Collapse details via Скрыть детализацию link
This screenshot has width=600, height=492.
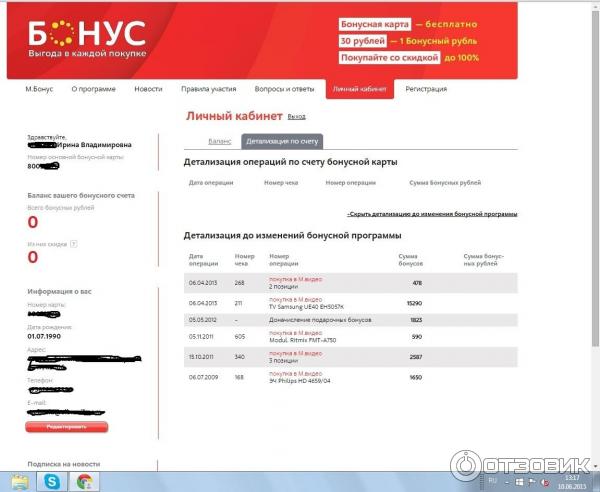pyautogui.click(x=432, y=214)
